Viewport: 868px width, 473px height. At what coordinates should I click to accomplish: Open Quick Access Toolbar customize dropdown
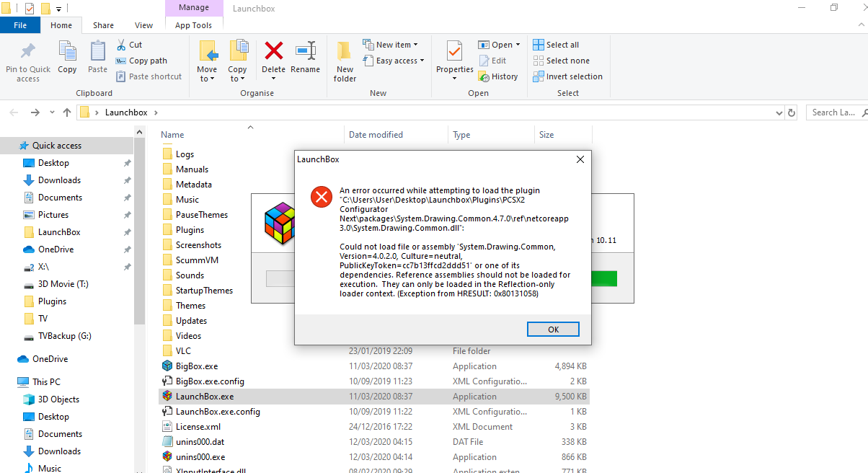[x=58, y=9]
